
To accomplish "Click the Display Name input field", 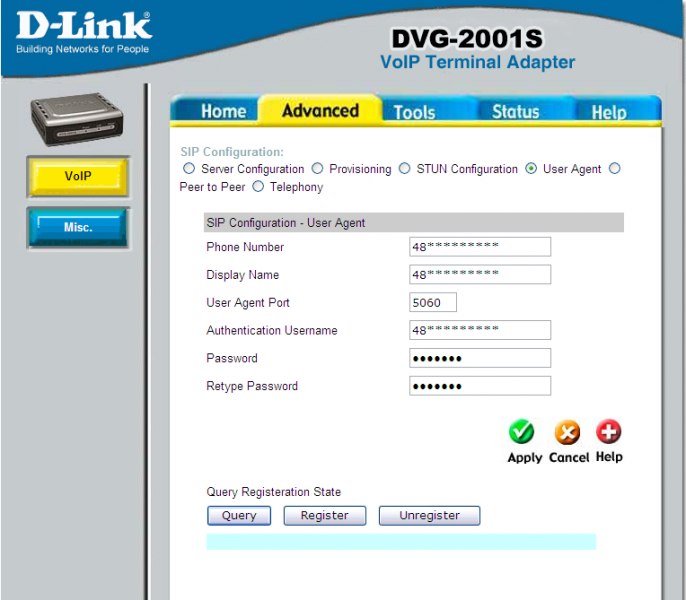I will click(480, 274).
